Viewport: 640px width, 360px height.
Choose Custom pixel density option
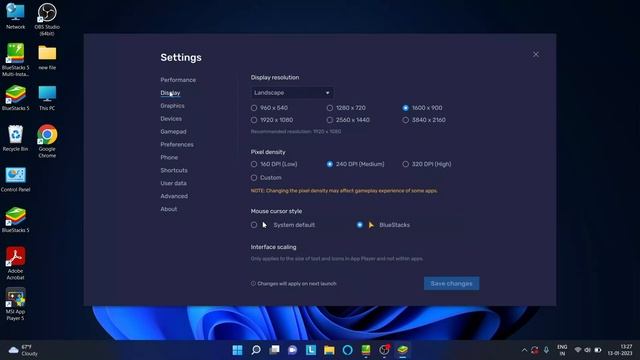click(266, 178)
